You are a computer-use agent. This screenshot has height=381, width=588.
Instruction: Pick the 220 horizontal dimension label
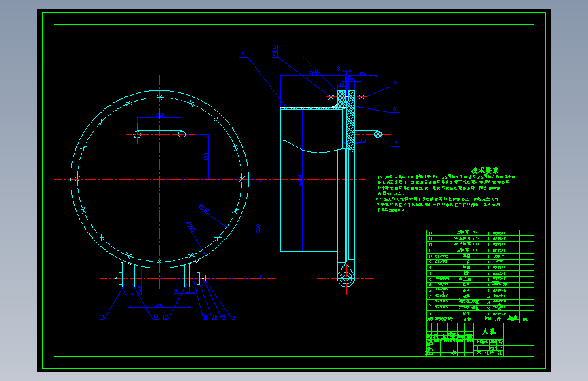click(x=313, y=73)
